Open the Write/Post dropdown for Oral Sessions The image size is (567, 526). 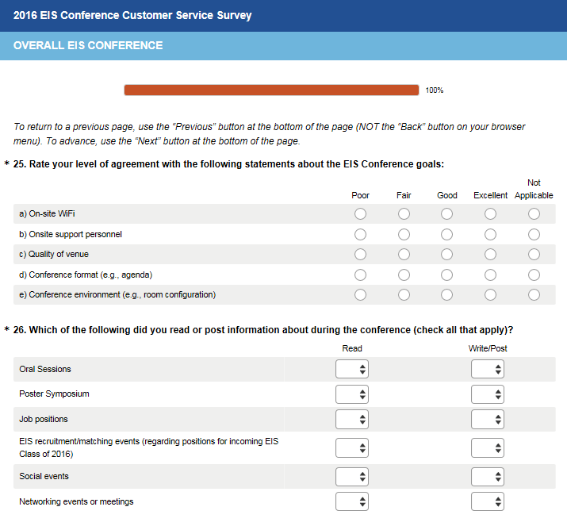point(487,369)
